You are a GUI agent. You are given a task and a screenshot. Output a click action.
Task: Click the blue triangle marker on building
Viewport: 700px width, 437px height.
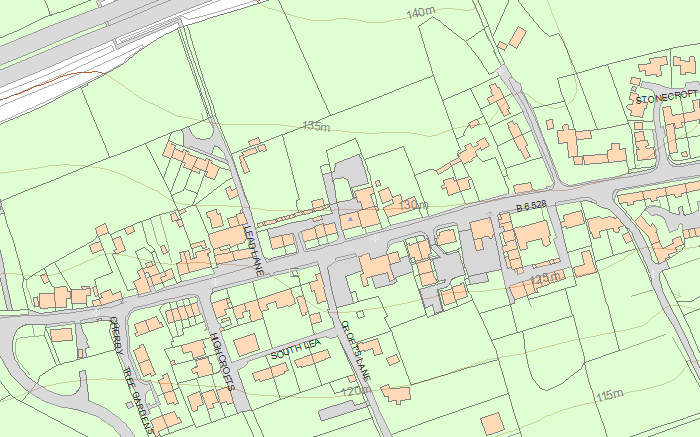point(350,219)
